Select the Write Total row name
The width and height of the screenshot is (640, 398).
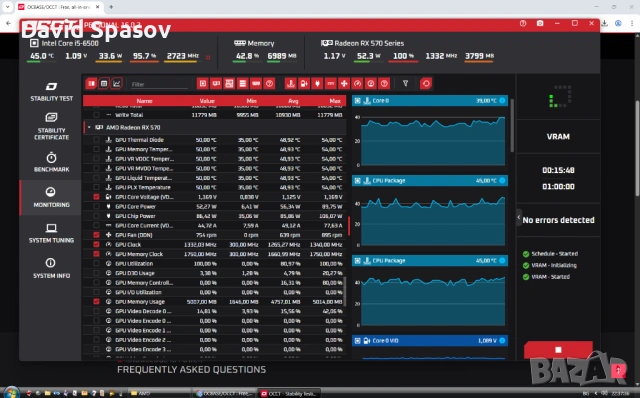click(129, 115)
